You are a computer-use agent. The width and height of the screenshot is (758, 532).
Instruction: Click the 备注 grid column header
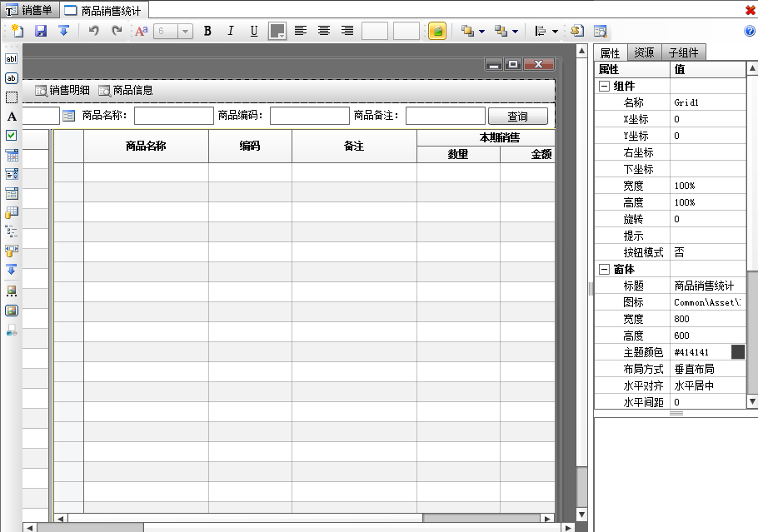[354, 146]
